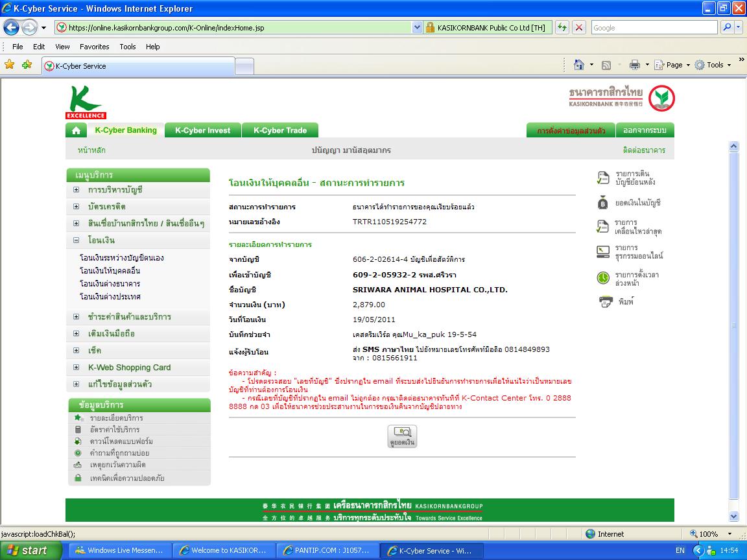The height and width of the screenshot is (560, 747).
Task: Open the Favorites menu
Action: (x=94, y=47)
